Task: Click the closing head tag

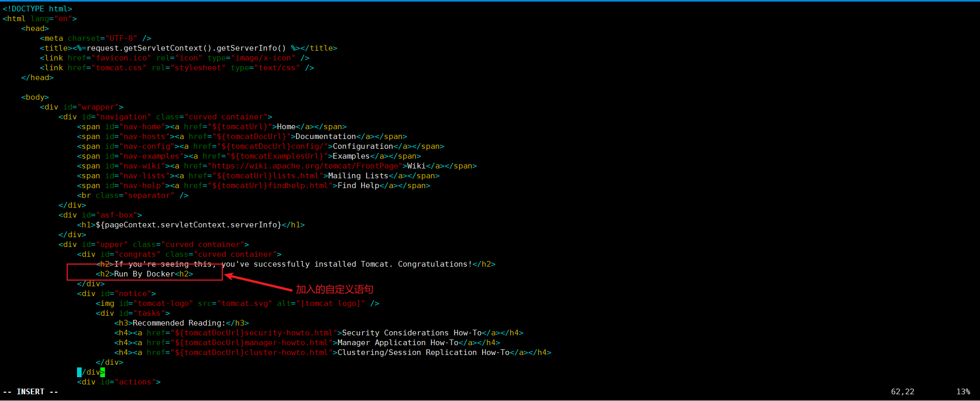Action: 37,78
